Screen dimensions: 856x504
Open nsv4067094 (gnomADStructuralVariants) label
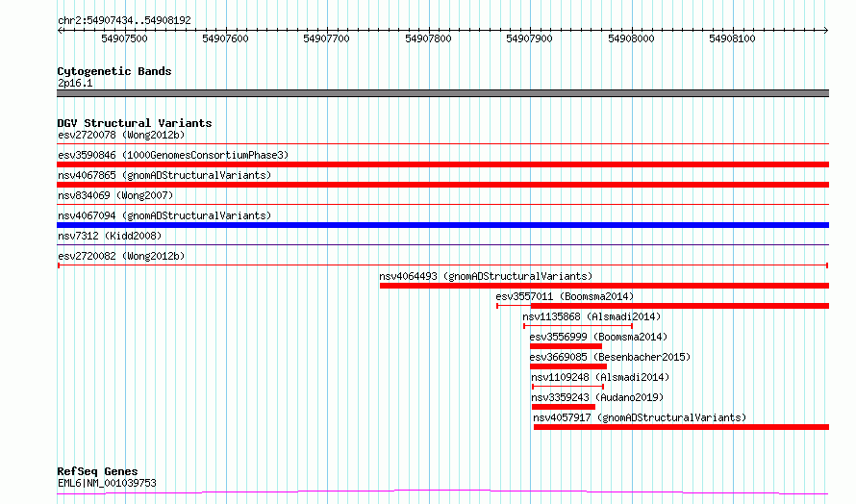tap(164, 215)
